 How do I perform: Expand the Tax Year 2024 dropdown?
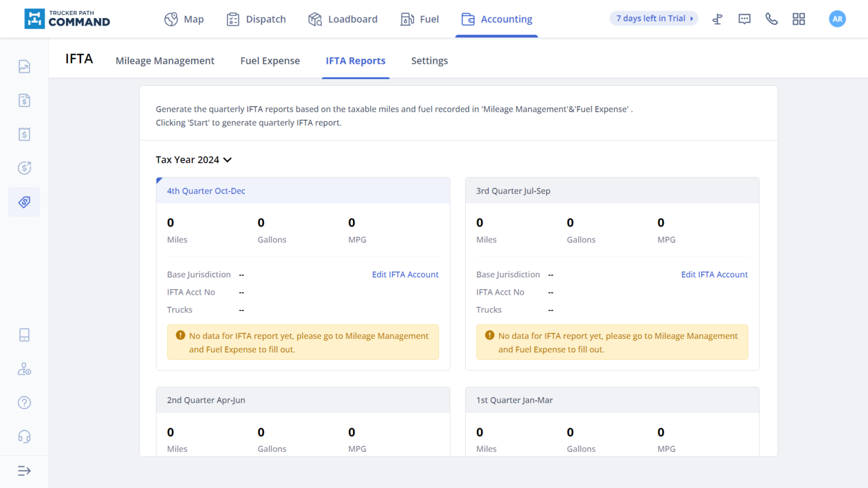pos(194,159)
